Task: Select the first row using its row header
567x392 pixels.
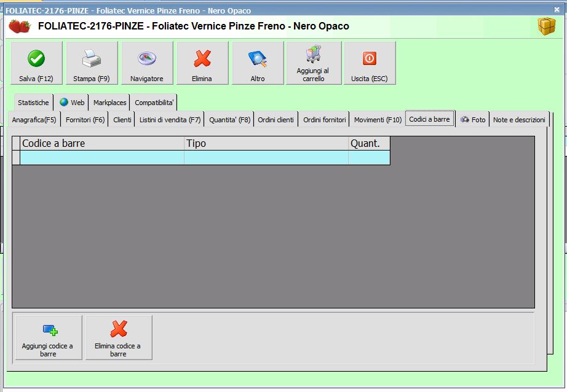Action: (x=16, y=158)
